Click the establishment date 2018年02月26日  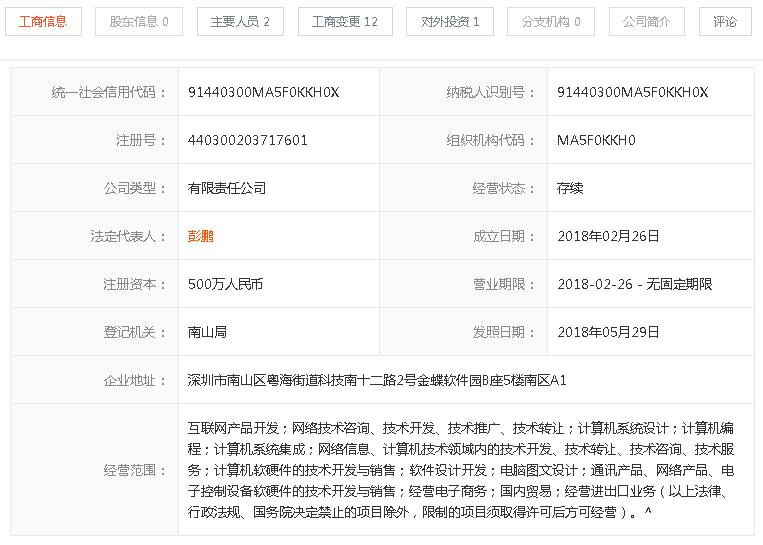point(608,236)
